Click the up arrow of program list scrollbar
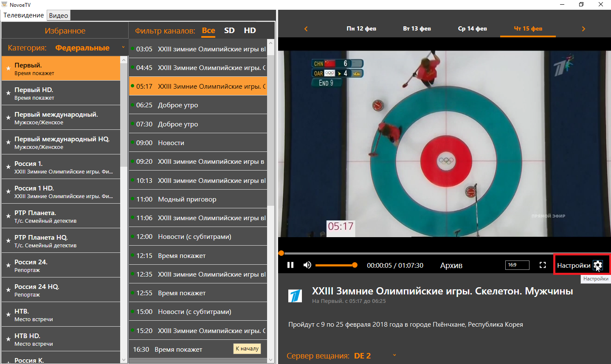The height and width of the screenshot is (364, 611). pos(271,43)
